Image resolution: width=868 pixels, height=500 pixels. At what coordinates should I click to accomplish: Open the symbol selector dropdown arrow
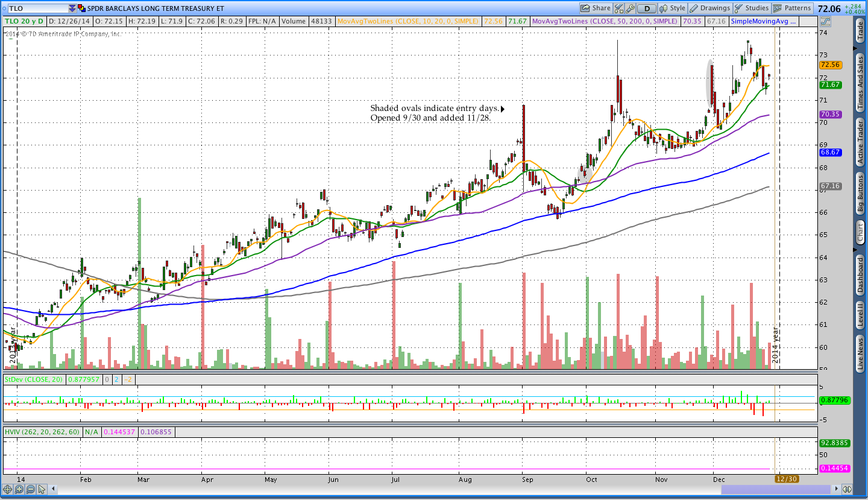(72, 8)
